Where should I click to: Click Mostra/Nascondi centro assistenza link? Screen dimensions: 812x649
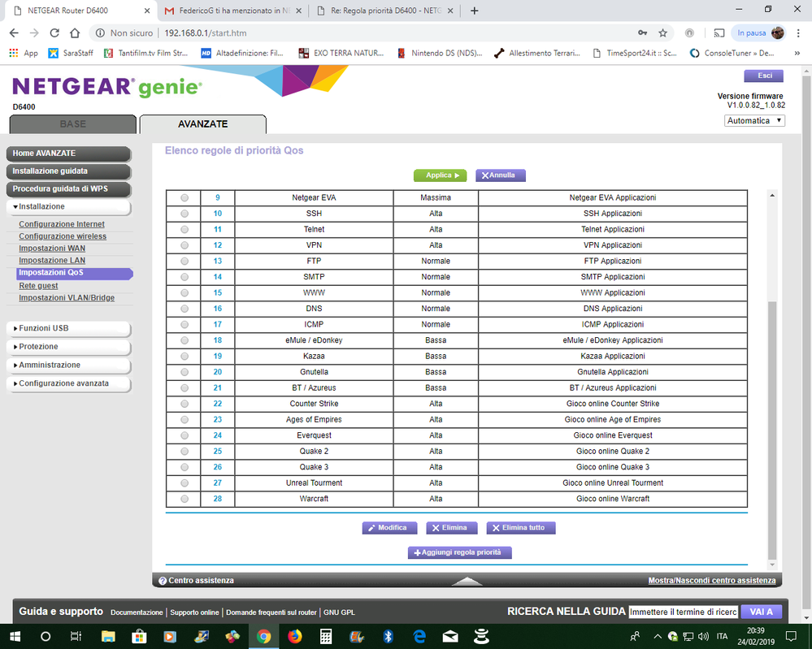(x=712, y=581)
